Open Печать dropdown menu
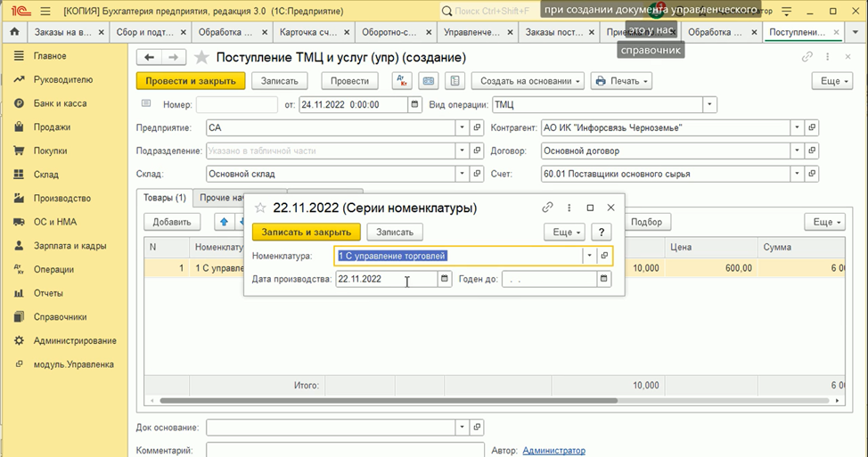The width and height of the screenshot is (868, 457). (621, 81)
